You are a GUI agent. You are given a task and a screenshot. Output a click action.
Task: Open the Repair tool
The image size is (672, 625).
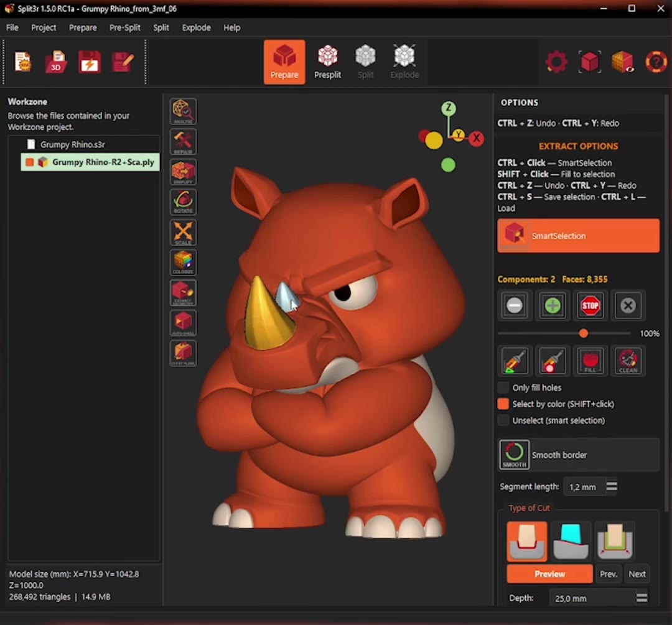[183, 142]
